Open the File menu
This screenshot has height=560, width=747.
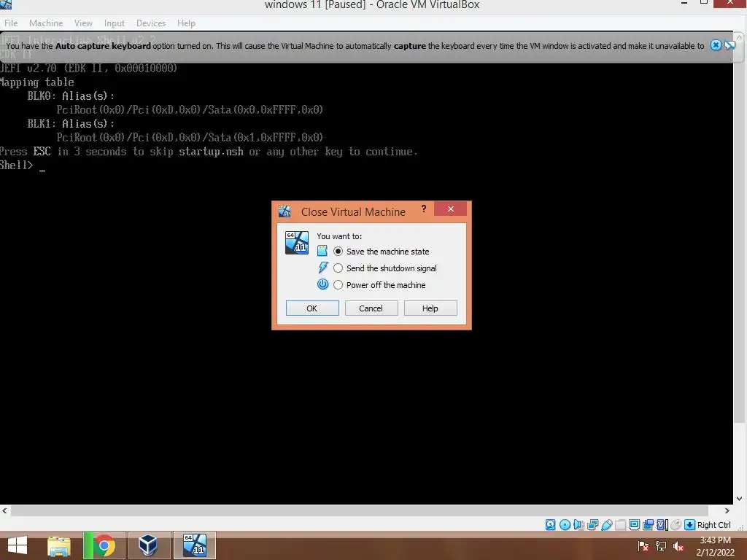[x=10, y=23]
